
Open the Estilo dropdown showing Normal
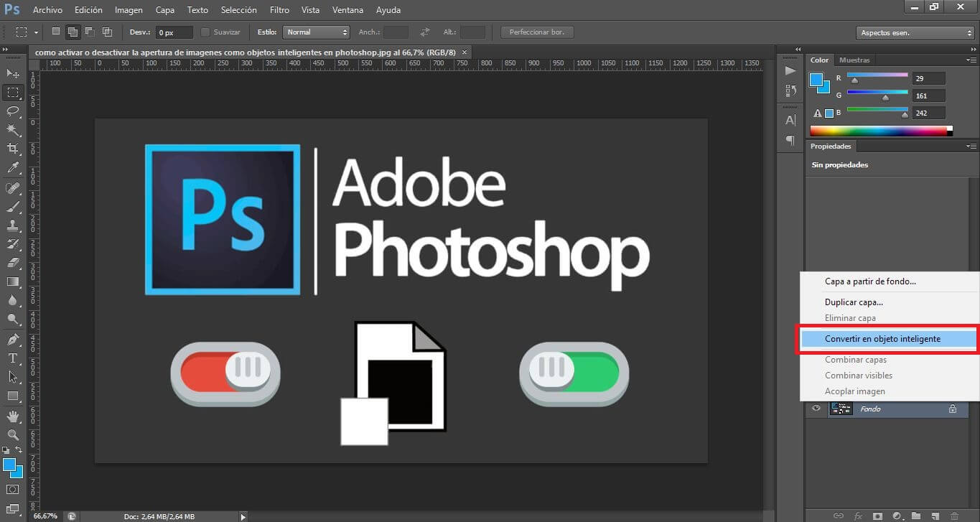pos(317,32)
